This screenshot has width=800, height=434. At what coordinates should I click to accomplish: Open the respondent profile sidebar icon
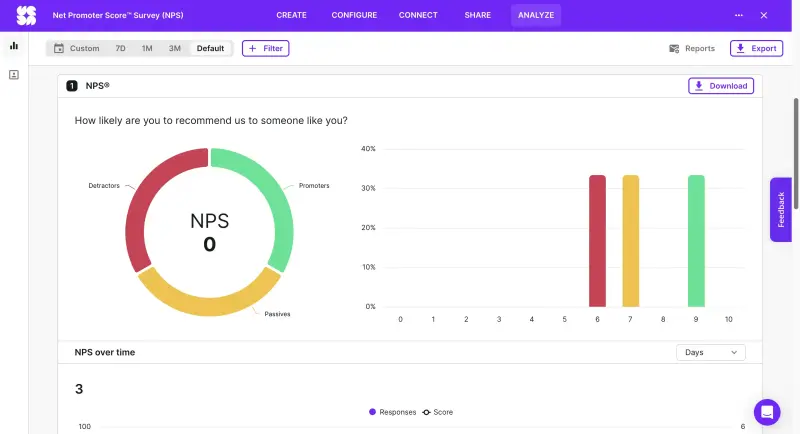(x=14, y=75)
